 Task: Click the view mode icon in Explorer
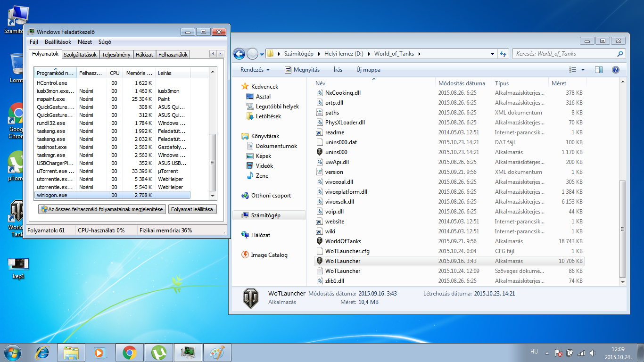573,70
